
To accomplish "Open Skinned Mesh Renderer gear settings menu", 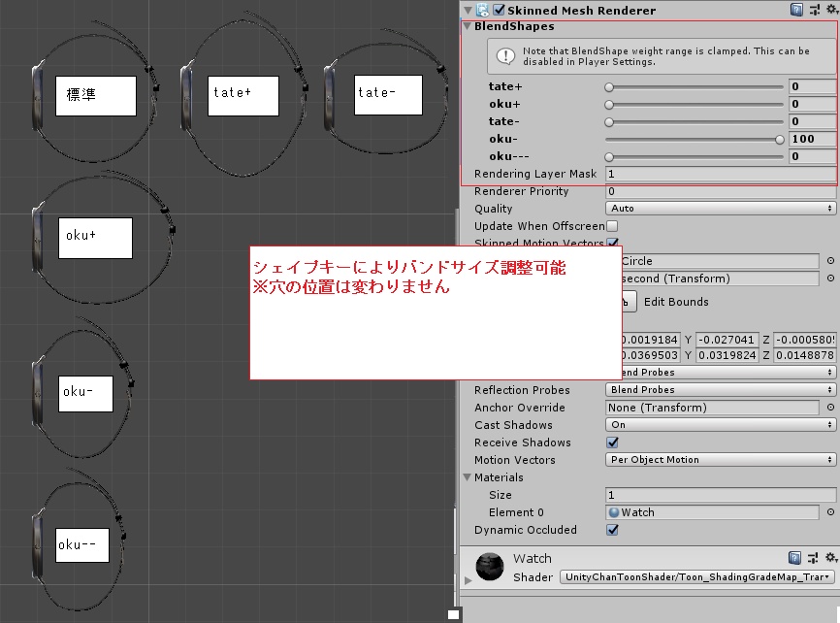I will coord(831,9).
